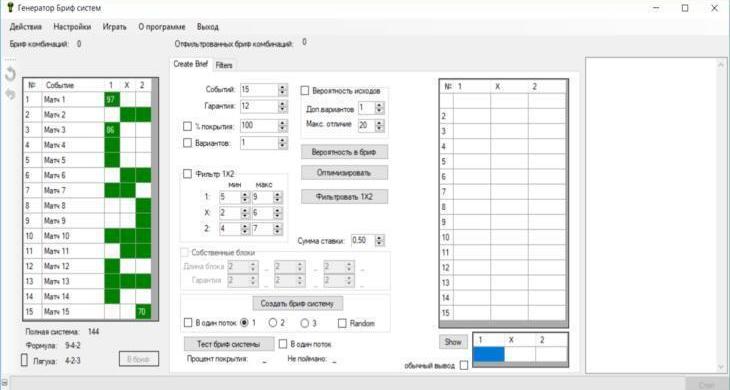Image resolution: width=730 pixels, height=390 pixels.
Task: Click the Макс. отличие spinner arrows
Action: click(x=379, y=125)
